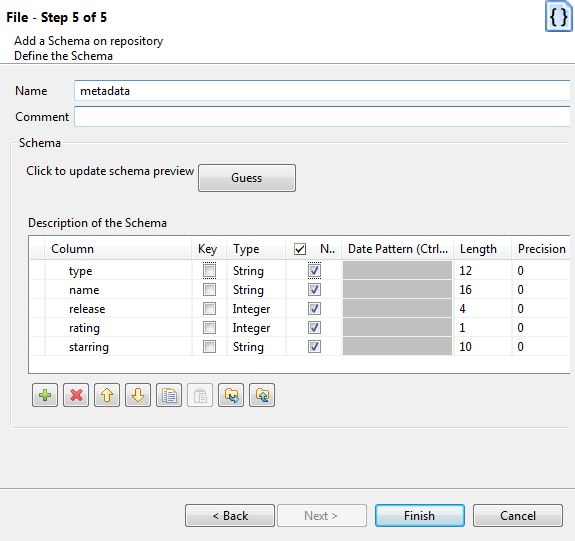Click the folder icon with blue arrow beside paste

click(x=231, y=395)
